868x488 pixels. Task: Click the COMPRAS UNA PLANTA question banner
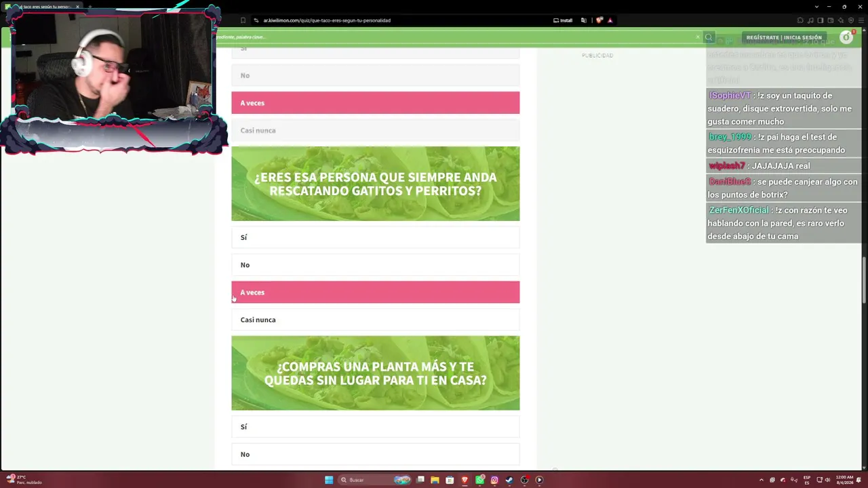[376, 373]
